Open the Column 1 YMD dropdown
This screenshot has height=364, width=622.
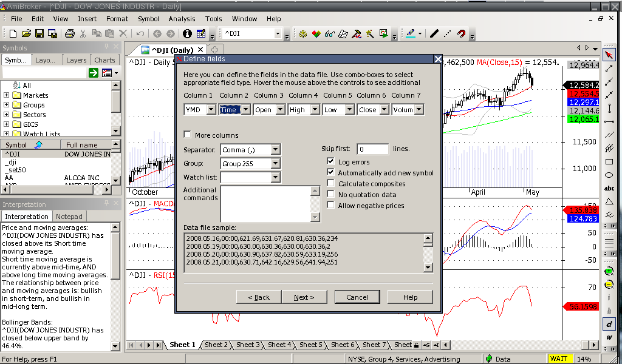tap(211, 110)
